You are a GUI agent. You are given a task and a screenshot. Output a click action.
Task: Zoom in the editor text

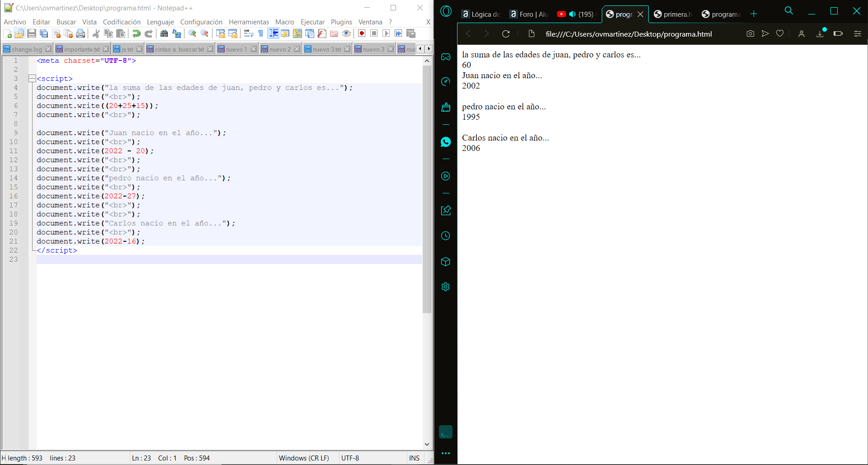192,33
